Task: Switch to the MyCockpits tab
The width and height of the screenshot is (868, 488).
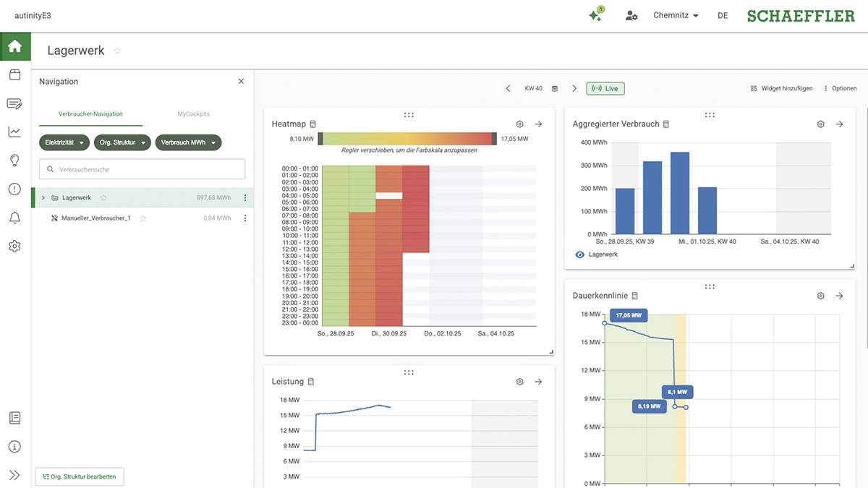Action: (x=193, y=114)
